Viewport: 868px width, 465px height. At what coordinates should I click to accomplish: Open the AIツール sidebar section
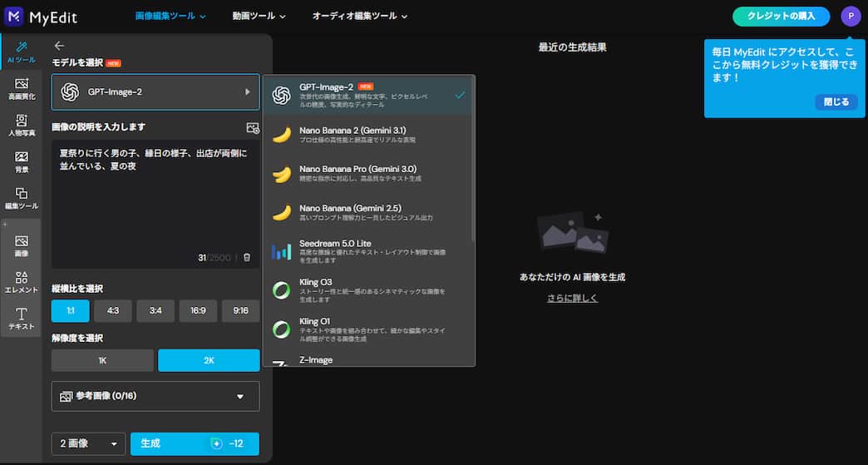pos(21,52)
